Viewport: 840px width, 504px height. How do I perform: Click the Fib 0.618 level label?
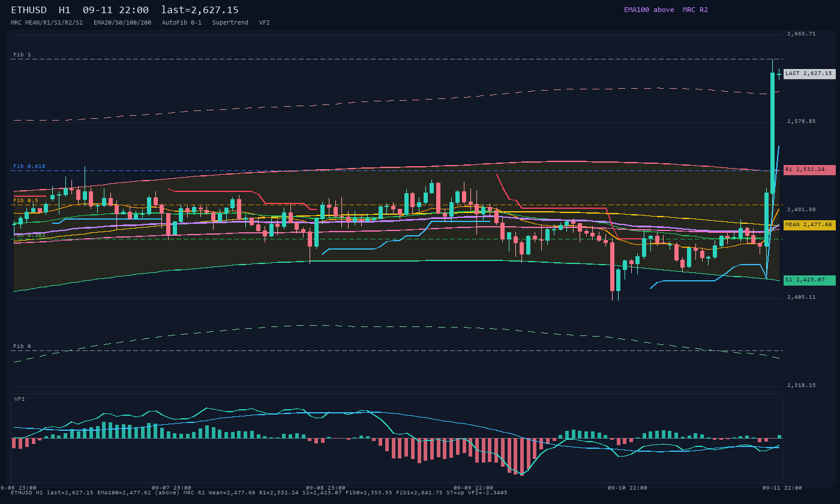pyautogui.click(x=29, y=166)
